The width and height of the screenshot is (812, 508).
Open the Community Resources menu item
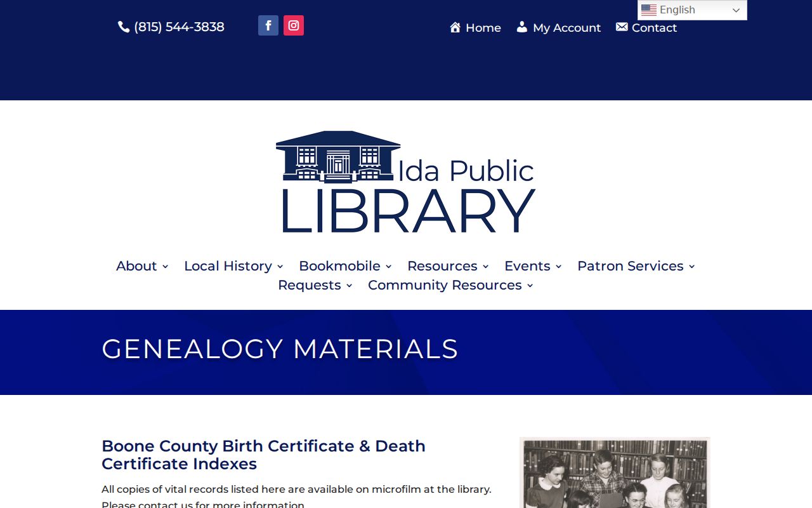pyautogui.click(x=445, y=285)
